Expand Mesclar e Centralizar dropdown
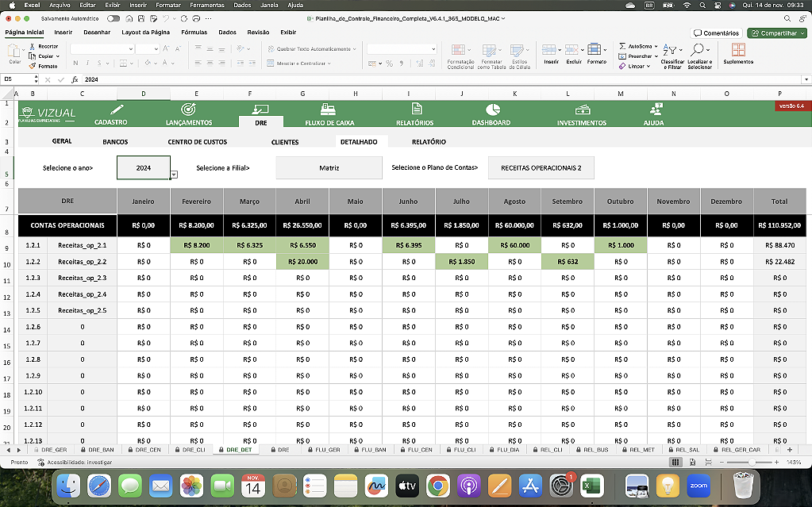Viewport: 812px width, 507px height. point(329,63)
